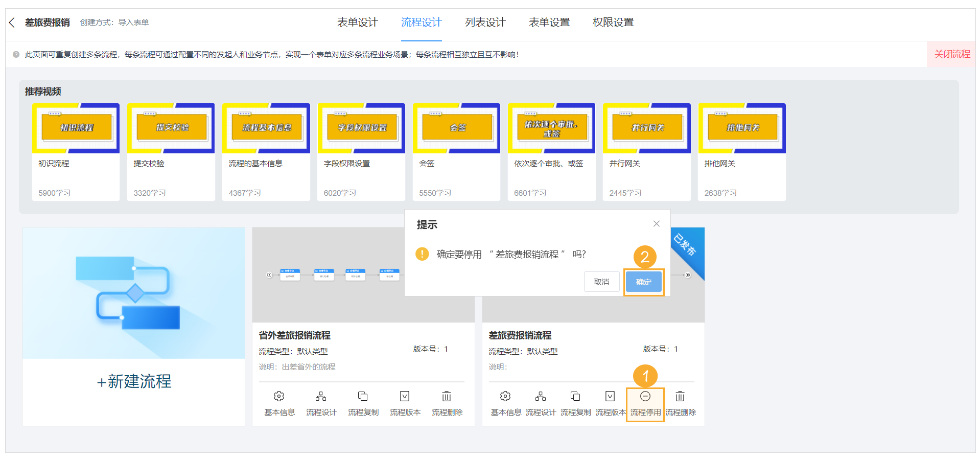Image resolution: width=980 pixels, height=458 pixels.
Task: Close the 提示 dialog with X
Action: (657, 224)
